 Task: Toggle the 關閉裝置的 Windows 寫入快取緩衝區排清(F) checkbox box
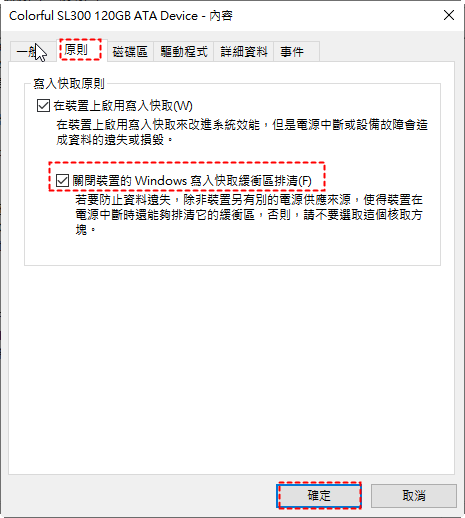point(62,181)
